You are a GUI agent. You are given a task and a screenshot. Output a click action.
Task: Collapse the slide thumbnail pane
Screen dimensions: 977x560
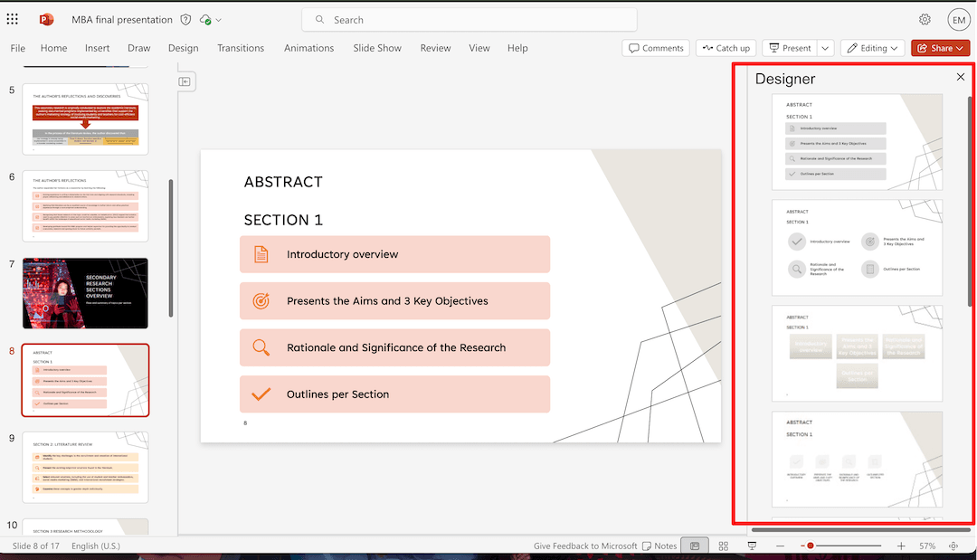click(x=185, y=81)
